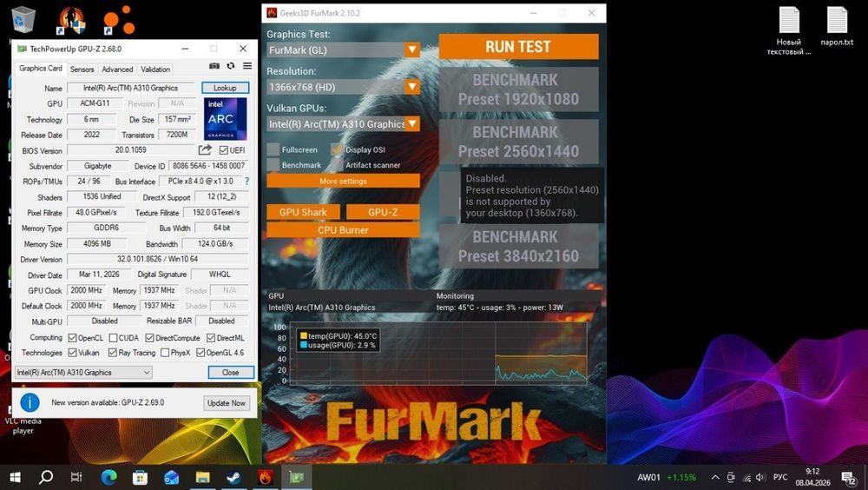Switch to the Advanced tab

point(117,70)
